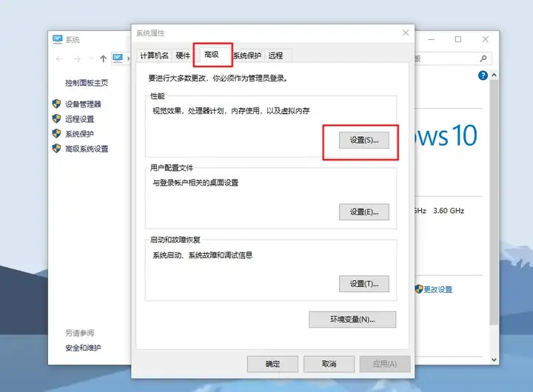The image size is (533, 392).
Task: Open the 远程 tab
Action: (275, 55)
